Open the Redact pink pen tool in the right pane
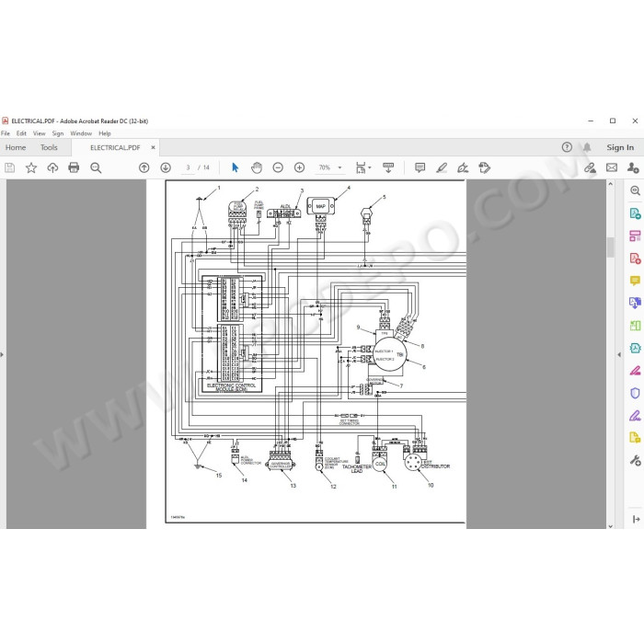The height and width of the screenshot is (644, 644). tap(635, 371)
